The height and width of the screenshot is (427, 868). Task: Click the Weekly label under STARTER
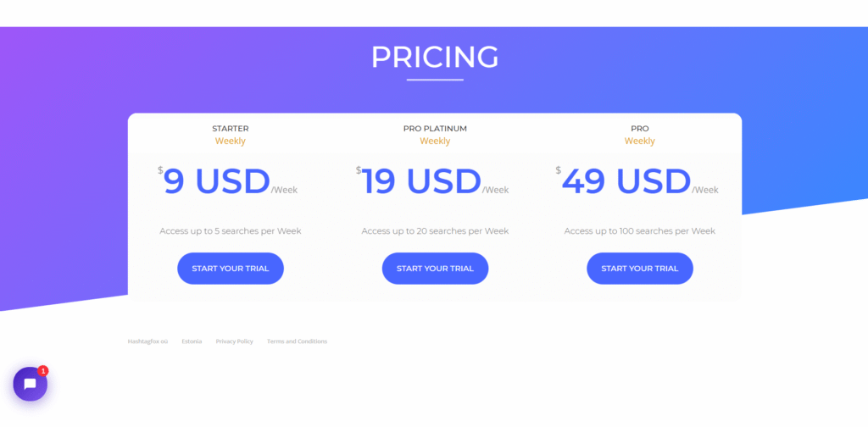(231, 141)
